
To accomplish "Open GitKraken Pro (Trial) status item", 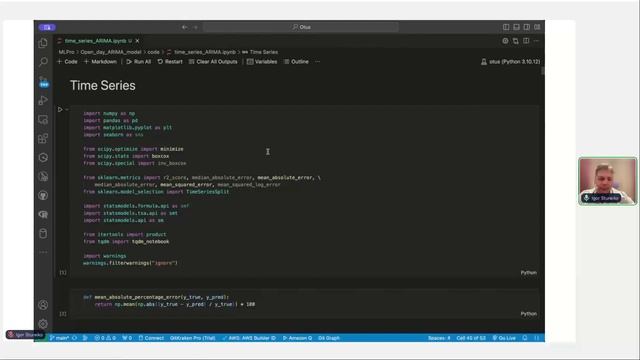I will click(x=193, y=338).
